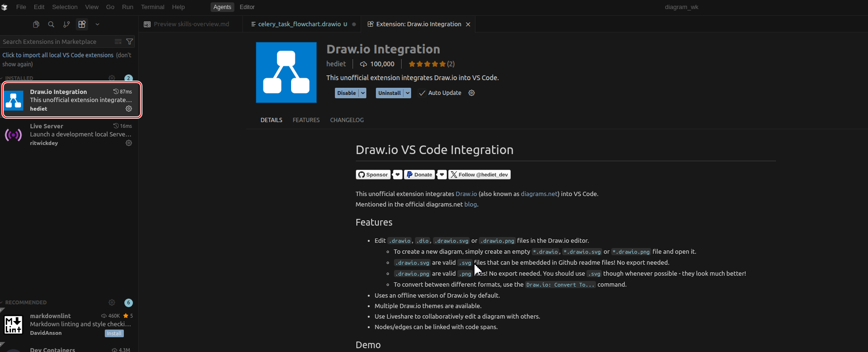This screenshot has height=352, width=868.
Task: Open the Draw.io link in the description
Action: [466, 194]
